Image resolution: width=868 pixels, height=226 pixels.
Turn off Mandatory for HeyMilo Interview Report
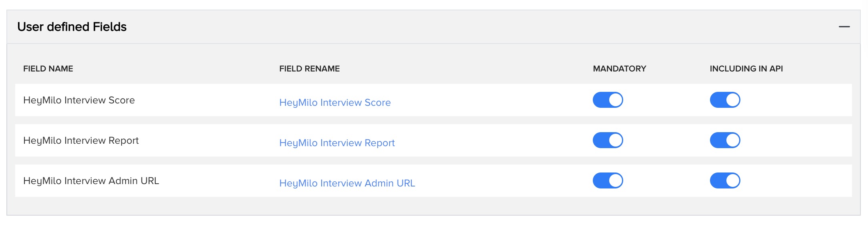608,140
